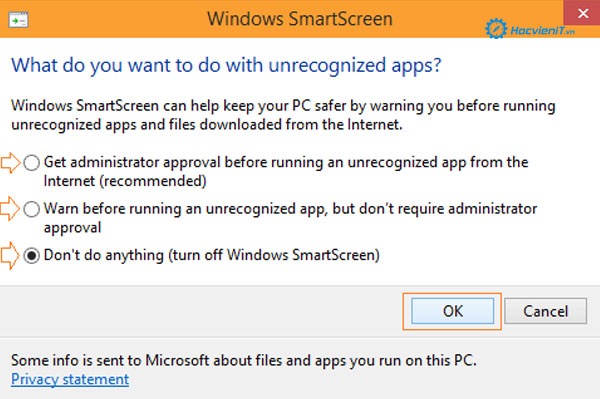Open the Privacy statement link
Viewport: 600px width, 399px height.
70,379
